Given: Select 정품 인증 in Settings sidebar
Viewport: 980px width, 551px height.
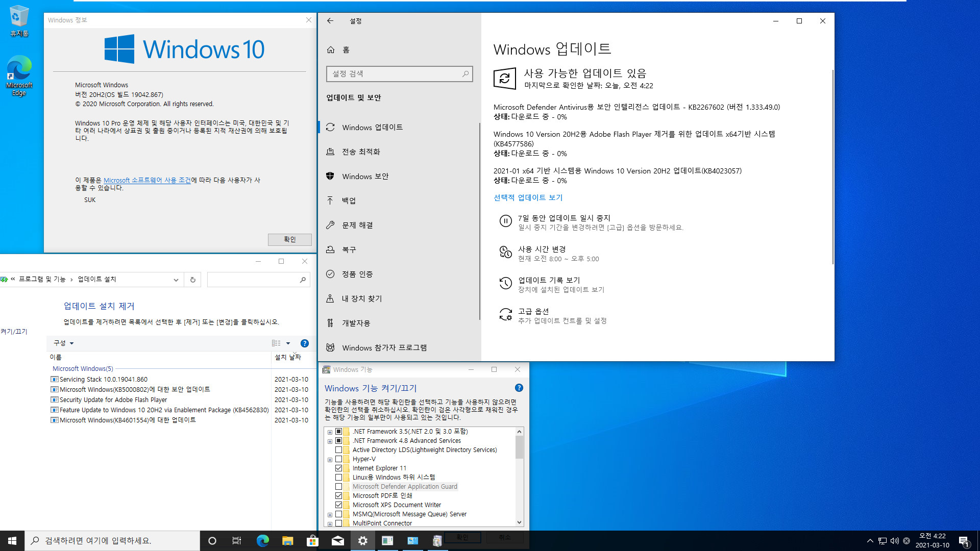Looking at the screenshot, I should (x=398, y=274).
